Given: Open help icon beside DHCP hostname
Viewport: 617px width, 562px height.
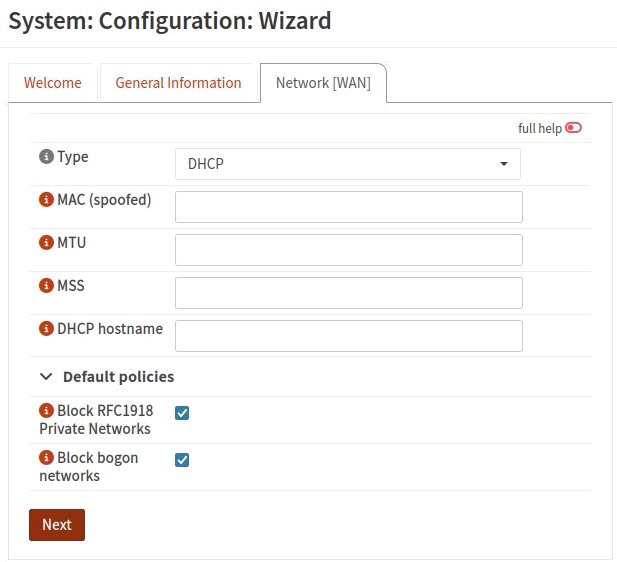Looking at the screenshot, I should pos(46,329).
